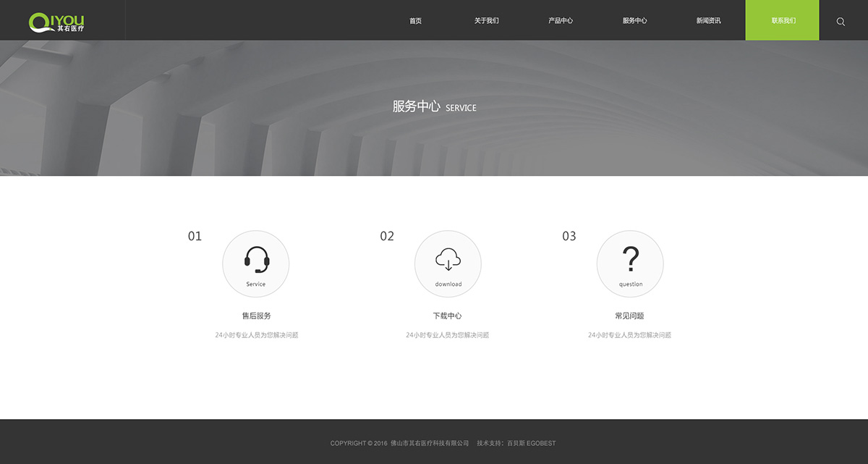Image resolution: width=868 pixels, height=464 pixels.
Task: Click the cloud download circle icon
Action: (x=448, y=264)
